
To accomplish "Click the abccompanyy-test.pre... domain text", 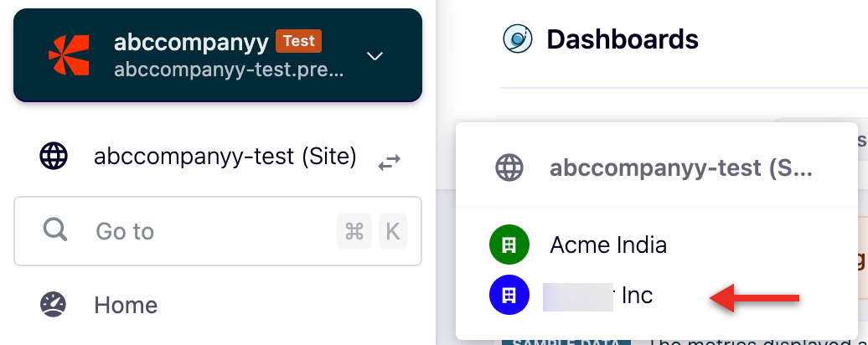I will [229, 70].
